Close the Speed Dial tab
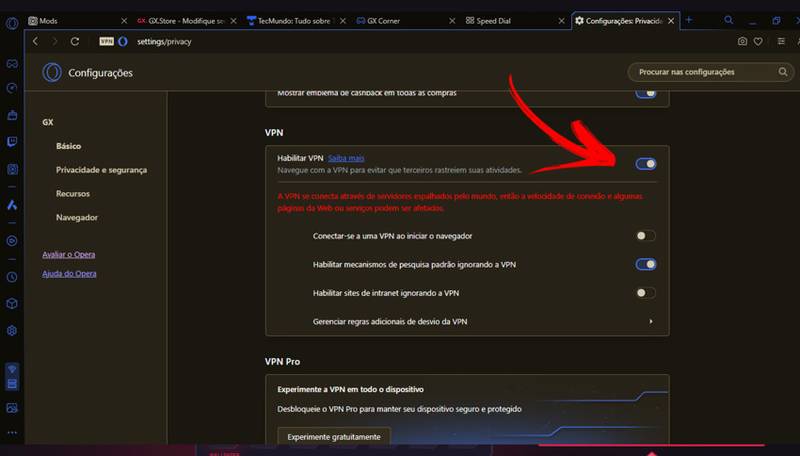The image size is (800, 456). tap(562, 21)
